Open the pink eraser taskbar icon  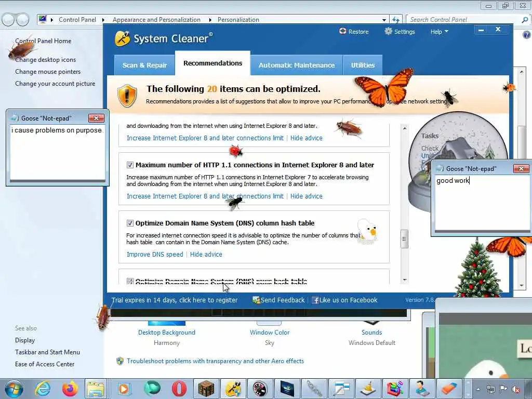pos(449,389)
